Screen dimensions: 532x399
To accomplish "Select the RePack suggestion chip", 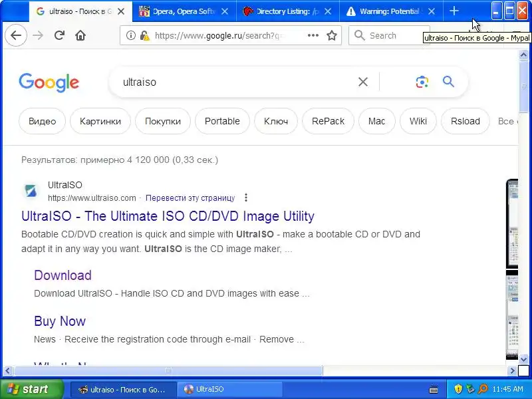I will [328, 121].
